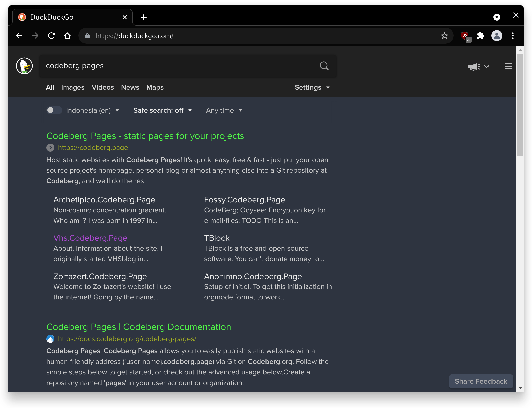Open the Safe search: off dropdown

coord(162,110)
